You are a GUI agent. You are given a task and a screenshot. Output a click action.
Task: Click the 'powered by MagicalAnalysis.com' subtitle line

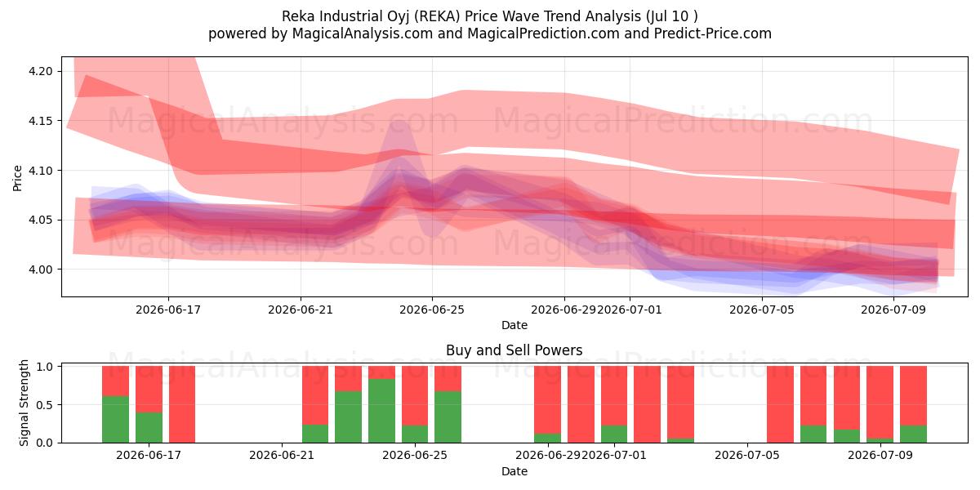click(x=490, y=33)
